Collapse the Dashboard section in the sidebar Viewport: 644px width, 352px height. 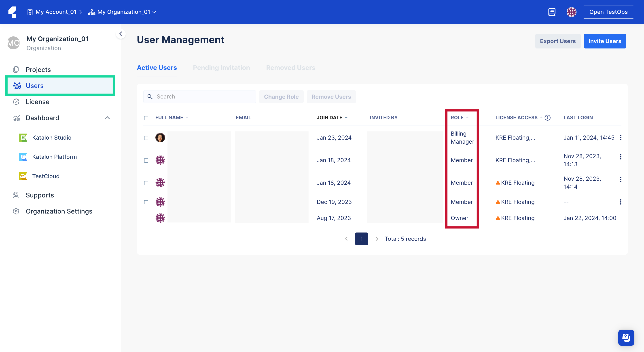(107, 117)
